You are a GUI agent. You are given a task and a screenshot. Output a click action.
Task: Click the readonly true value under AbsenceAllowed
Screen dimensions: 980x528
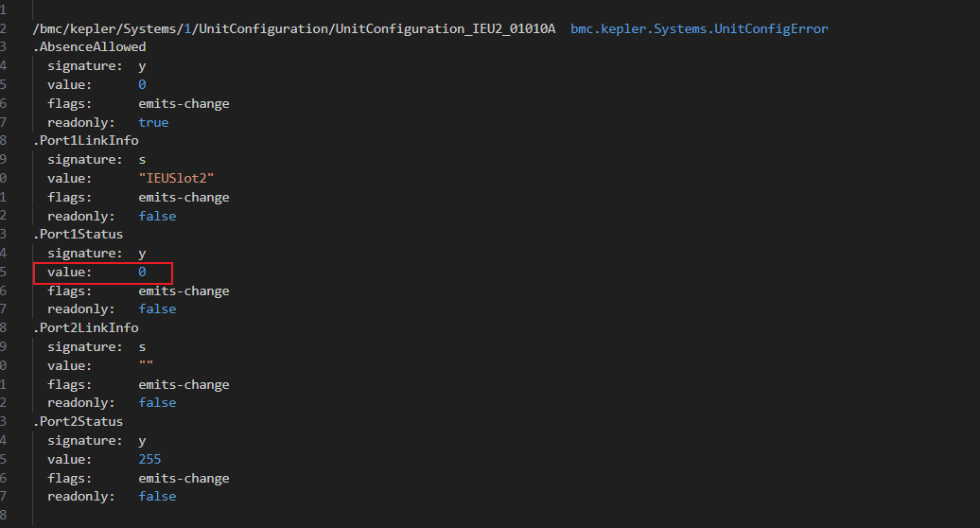153,122
